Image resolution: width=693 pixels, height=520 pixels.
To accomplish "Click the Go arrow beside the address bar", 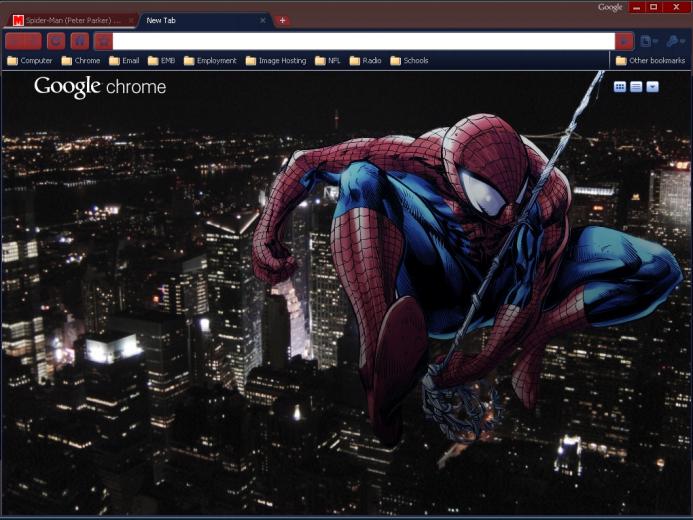I will tap(624, 41).
